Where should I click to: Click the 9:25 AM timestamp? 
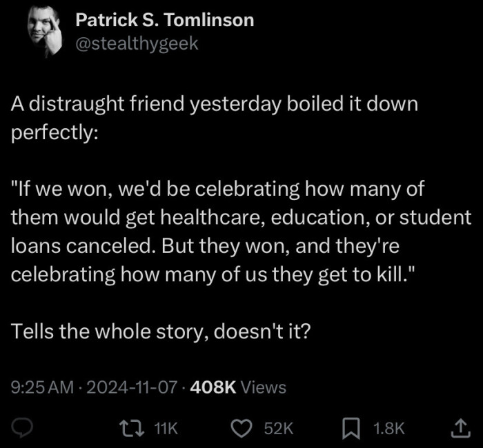pos(41,387)
